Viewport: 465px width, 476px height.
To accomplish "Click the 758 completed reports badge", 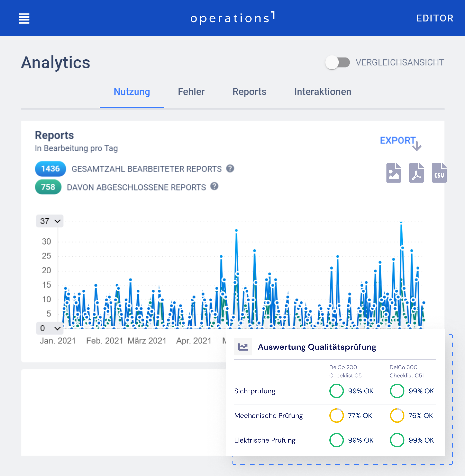I will [x=48, y=187].
